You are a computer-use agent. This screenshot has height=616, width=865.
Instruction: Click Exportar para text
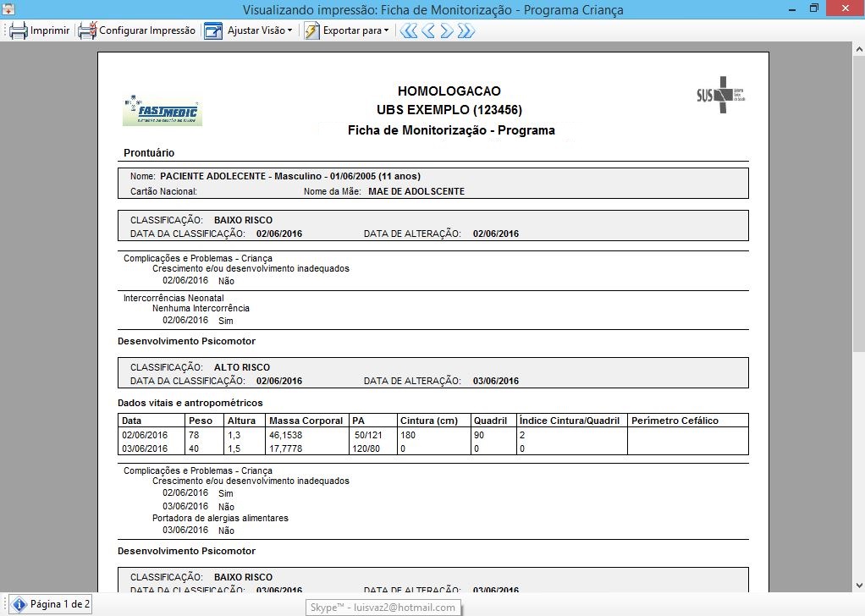[x=352, y=30]
